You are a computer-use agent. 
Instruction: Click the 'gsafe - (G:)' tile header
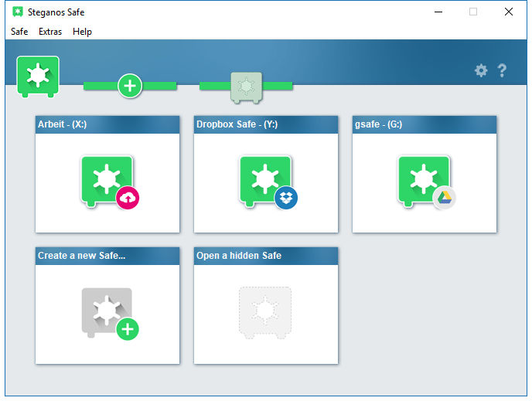424,124
